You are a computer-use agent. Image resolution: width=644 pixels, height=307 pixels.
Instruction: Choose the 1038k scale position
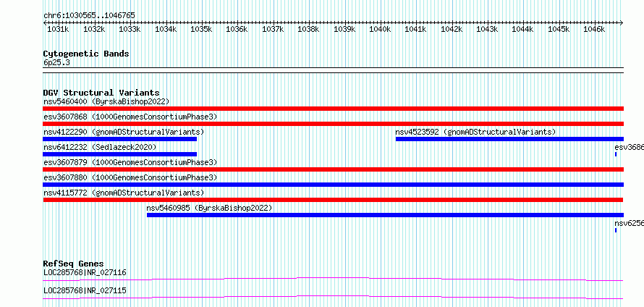pyautogui.click(x=308, y=29)
